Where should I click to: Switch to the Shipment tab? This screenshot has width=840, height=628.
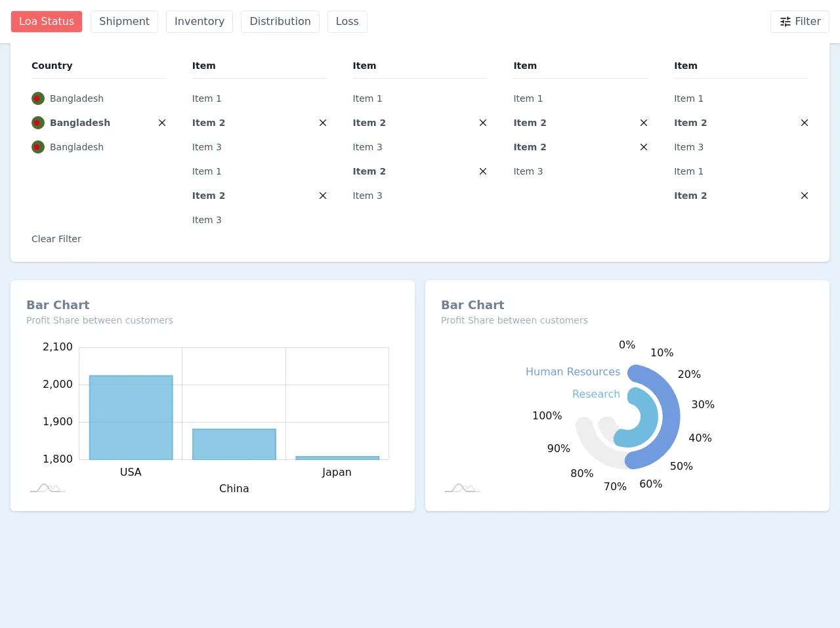click(x=124, y=22)
